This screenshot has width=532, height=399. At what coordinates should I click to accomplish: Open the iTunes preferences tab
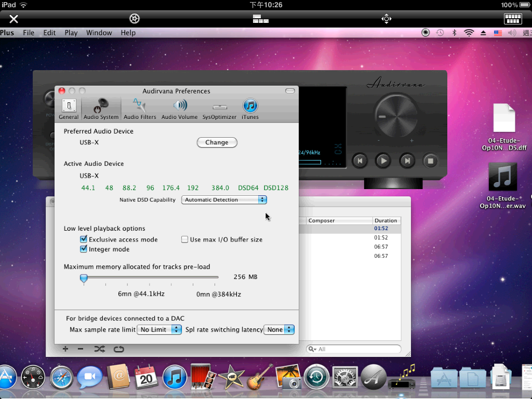[x=250, y=109]
